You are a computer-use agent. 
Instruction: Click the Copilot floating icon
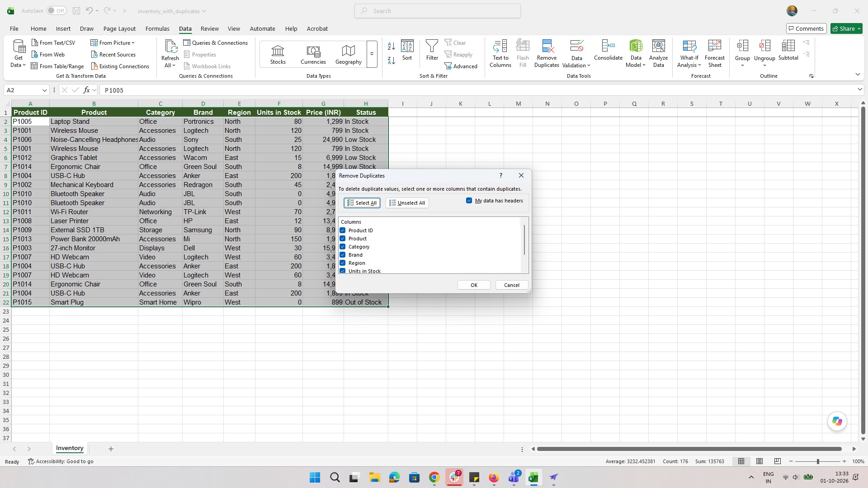(x=837, y=421)
